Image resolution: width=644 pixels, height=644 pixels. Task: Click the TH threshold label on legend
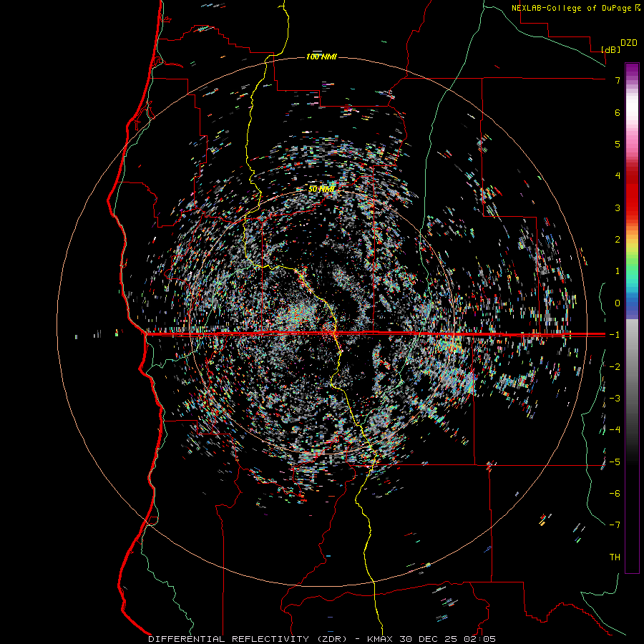click(x=615, y=557)
